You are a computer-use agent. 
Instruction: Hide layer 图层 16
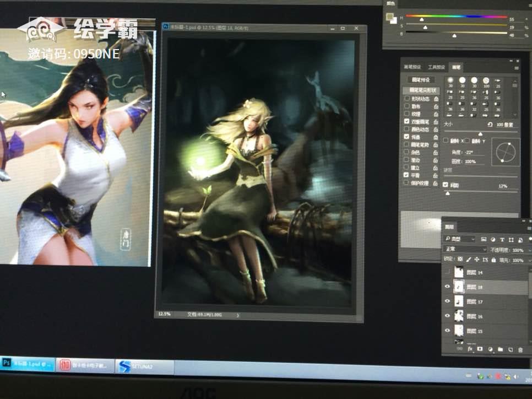pyautogui.click(x=448, y=316)
